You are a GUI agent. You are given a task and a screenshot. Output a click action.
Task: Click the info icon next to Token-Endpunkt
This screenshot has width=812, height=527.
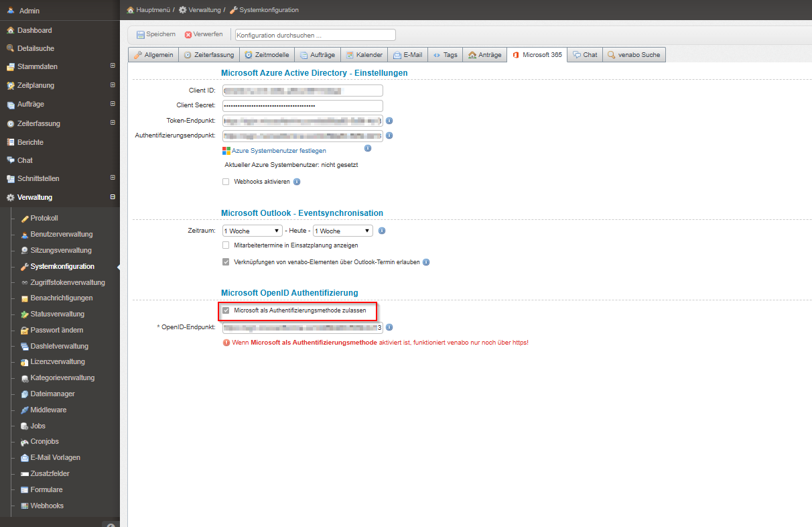coord(389,121)
